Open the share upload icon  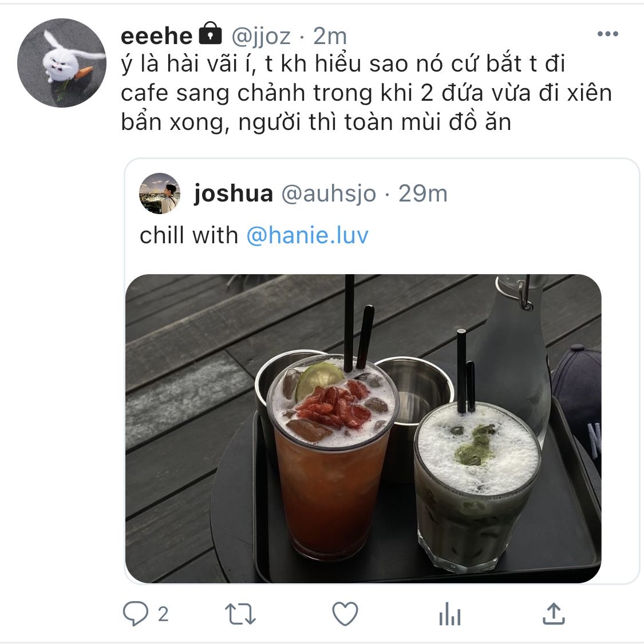click(554, 614)
